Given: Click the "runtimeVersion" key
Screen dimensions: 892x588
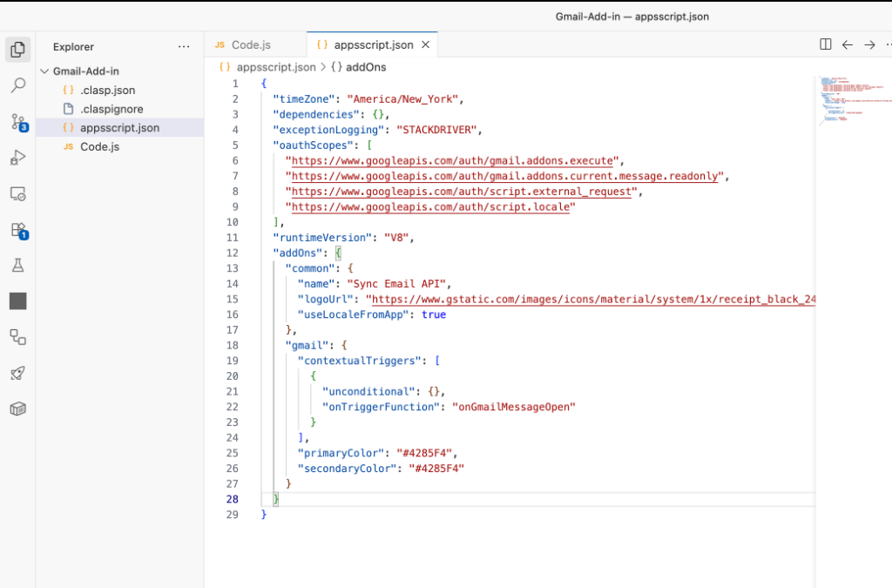Looking at the screenshot, I should click(322, 238).
